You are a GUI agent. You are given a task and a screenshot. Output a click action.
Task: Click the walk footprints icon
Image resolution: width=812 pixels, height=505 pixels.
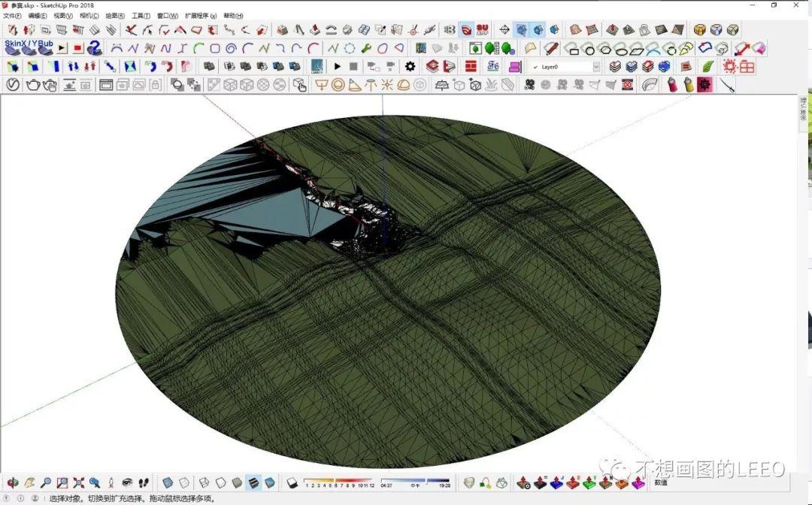tap(144, 483)
